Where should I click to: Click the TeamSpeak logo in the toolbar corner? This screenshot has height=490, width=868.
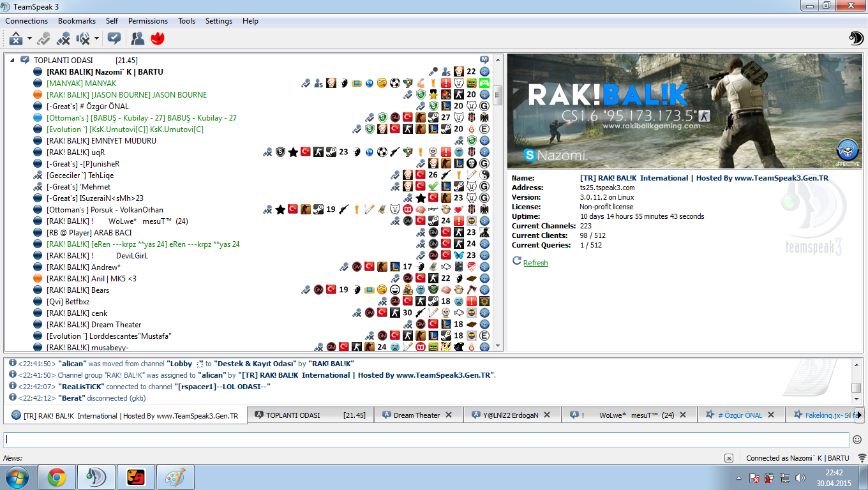(856, 38)
